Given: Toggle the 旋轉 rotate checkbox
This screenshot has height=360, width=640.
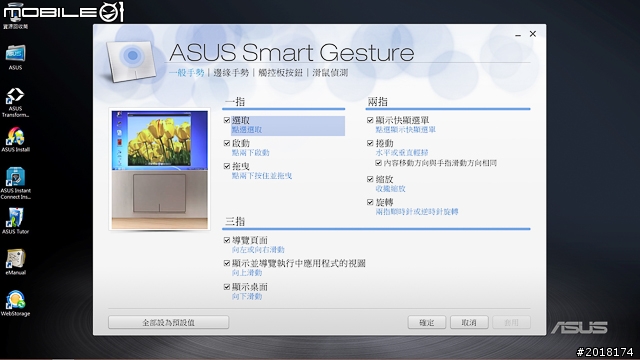Looking at the screenshot, I should 370,202.
